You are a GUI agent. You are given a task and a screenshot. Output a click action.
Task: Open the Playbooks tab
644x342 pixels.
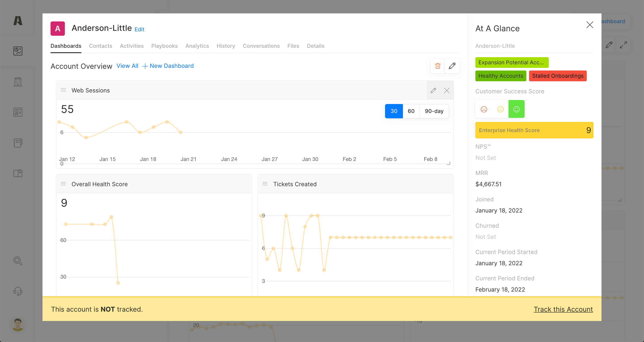pyautogui.click(x=164, y=46)
